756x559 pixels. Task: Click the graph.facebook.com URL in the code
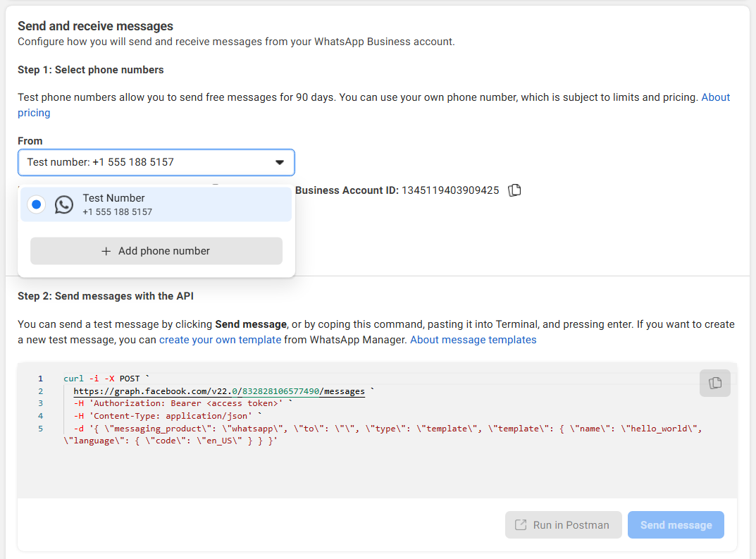click(x=219, y=391)
